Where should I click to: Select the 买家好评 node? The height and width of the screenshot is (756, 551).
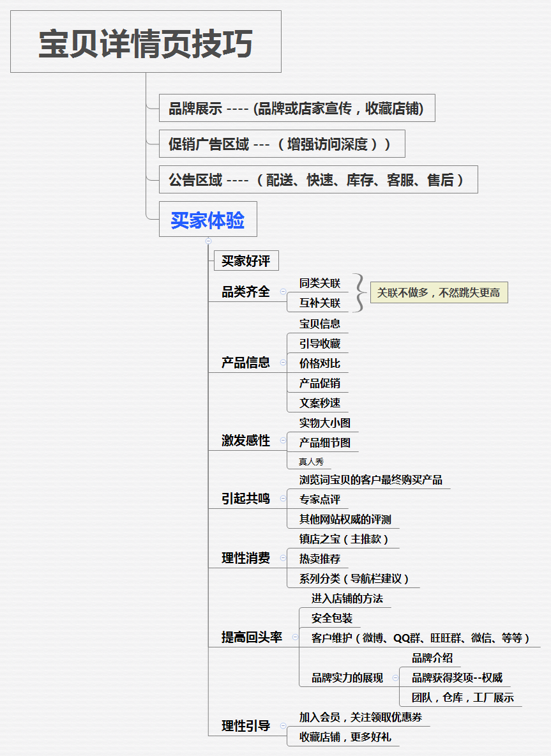[246, 261]
